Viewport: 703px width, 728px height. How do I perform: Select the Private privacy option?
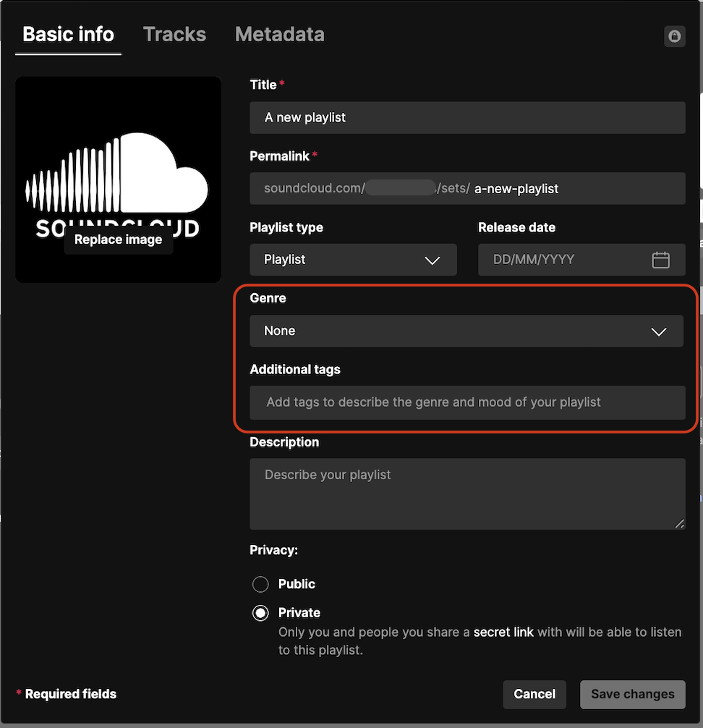tap(260, 613)
